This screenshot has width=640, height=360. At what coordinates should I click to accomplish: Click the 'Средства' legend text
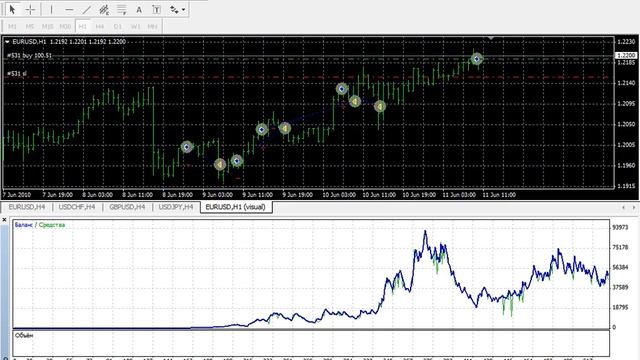(52, 225)
